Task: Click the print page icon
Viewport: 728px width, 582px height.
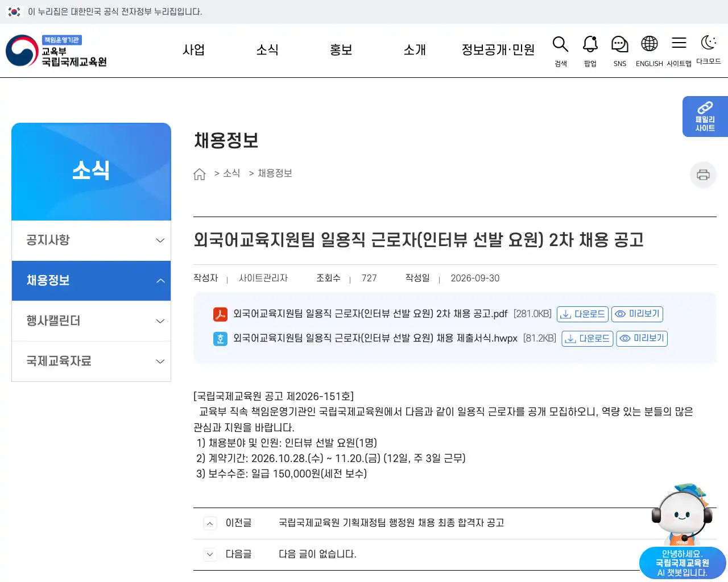Action: click(x=703, y=174)
